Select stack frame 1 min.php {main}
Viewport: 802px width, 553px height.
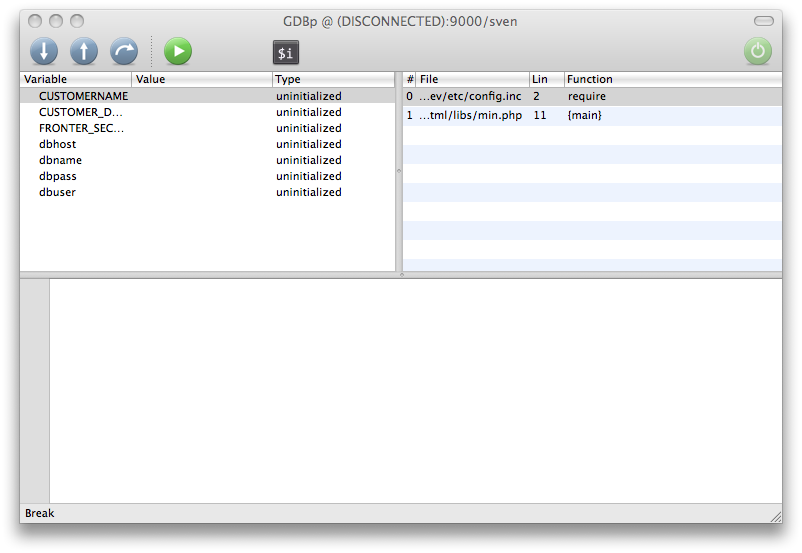click(470, 116)
